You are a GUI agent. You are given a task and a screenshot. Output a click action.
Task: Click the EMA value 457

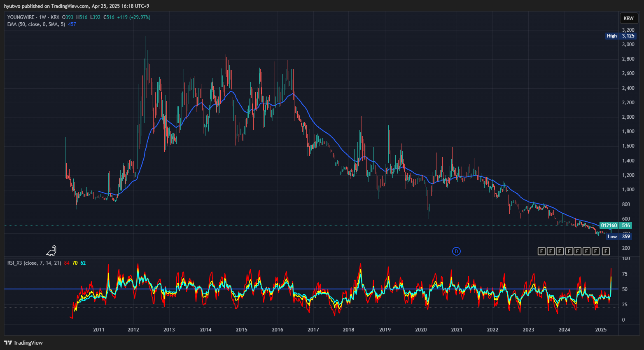point(72,24)
